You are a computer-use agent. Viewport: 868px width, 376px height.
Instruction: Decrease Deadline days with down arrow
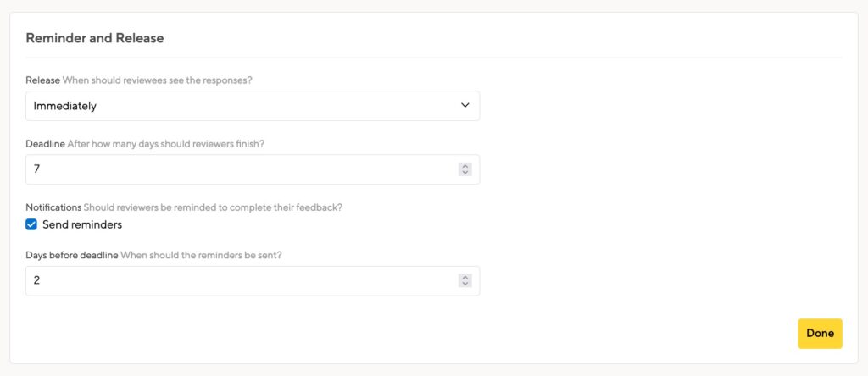[x=465, y=173]
